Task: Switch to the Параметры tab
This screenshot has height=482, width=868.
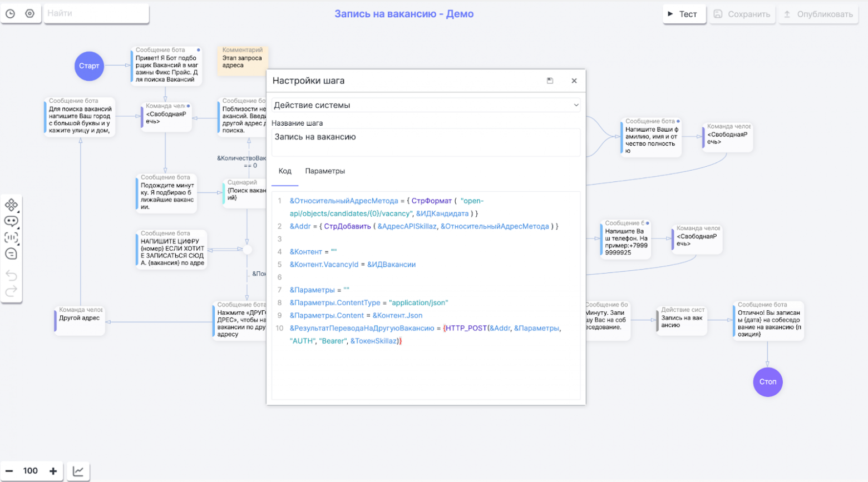Action: click(325, 171)
